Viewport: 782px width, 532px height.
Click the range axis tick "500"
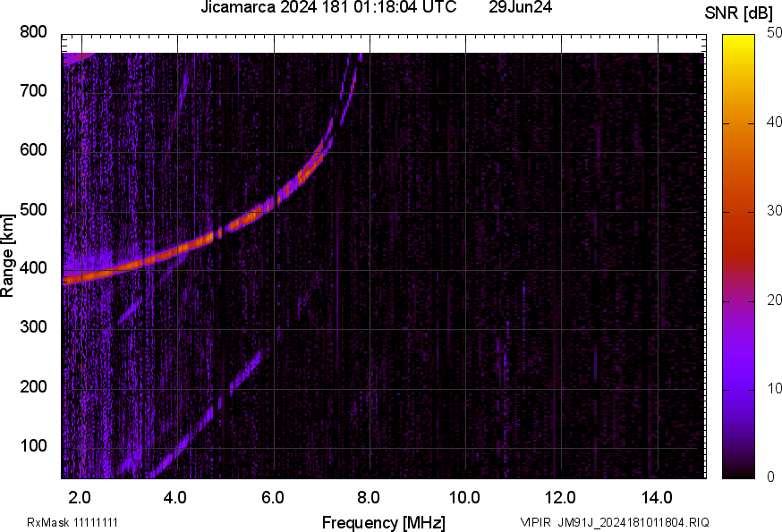(x=33, y=209)
